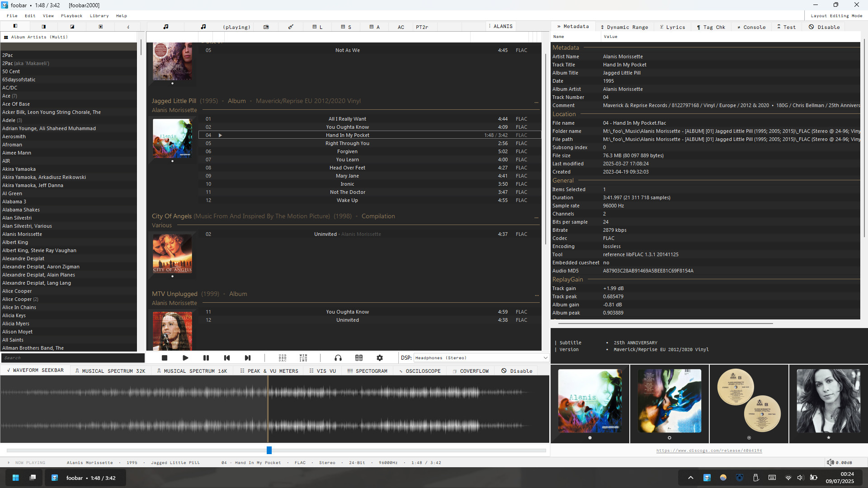Image resolution: width=868 pixels, height=488 pixels.
Task: Click the Wi-Fi icon in system tray
Action: 788,478
